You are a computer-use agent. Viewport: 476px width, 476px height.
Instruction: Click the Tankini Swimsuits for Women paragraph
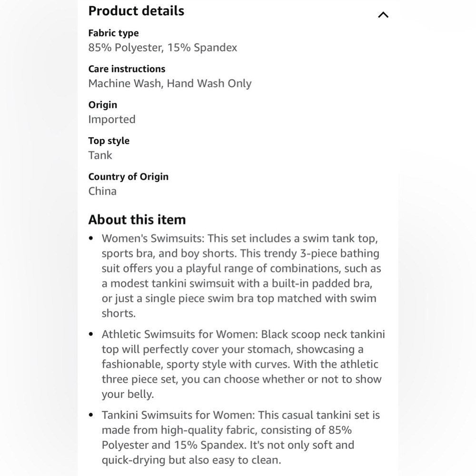(241, 437)
